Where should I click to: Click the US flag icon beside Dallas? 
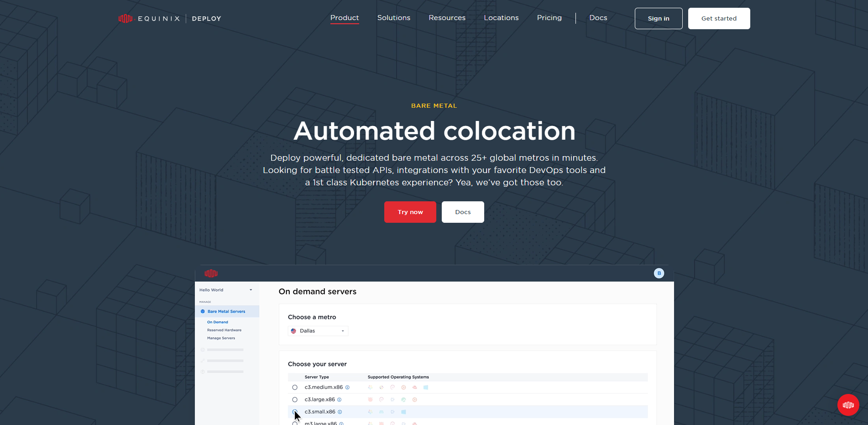tap(293, 331)
